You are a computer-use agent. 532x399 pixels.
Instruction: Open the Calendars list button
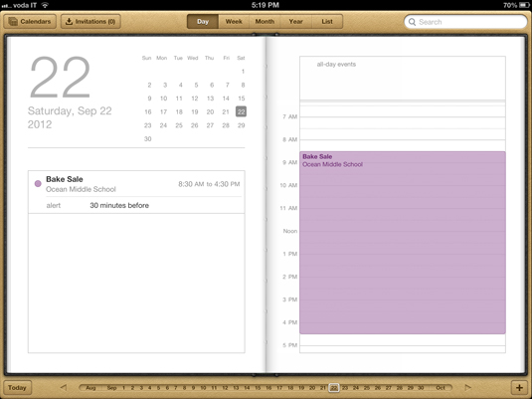tap(30, 22)
